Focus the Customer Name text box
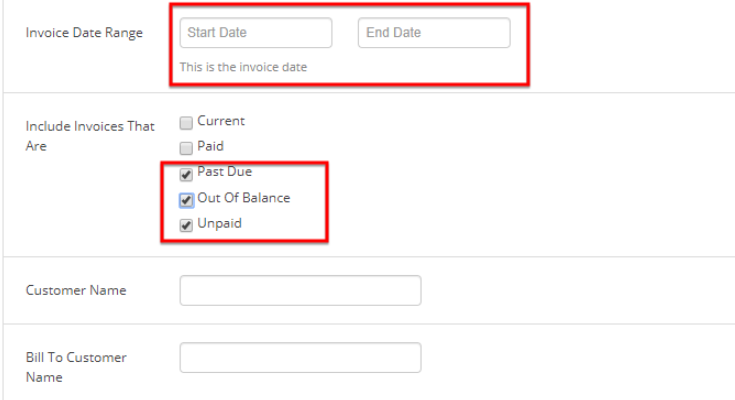 [300, 290]
